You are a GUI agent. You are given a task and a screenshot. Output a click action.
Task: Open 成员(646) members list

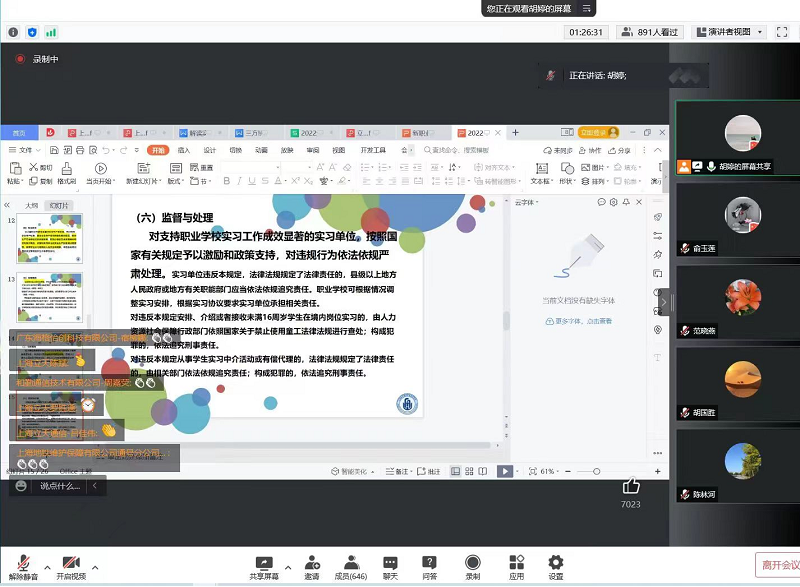(x=350, y=566)
